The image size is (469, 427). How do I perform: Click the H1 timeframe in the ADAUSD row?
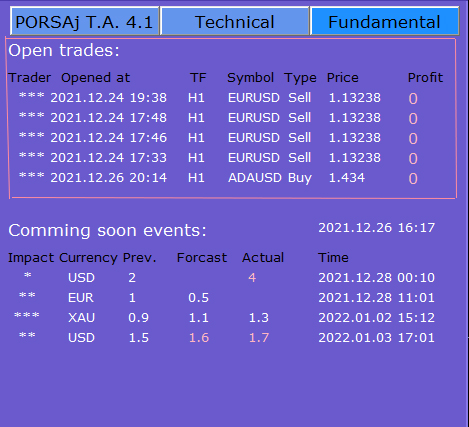pyautogui.click(x=196, y=178)
